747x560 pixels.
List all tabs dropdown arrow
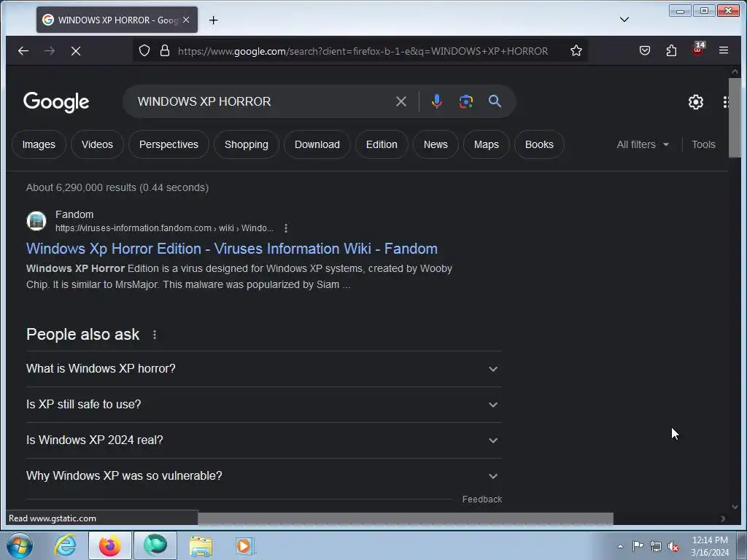pyautogui.click(x=624, y=20)
